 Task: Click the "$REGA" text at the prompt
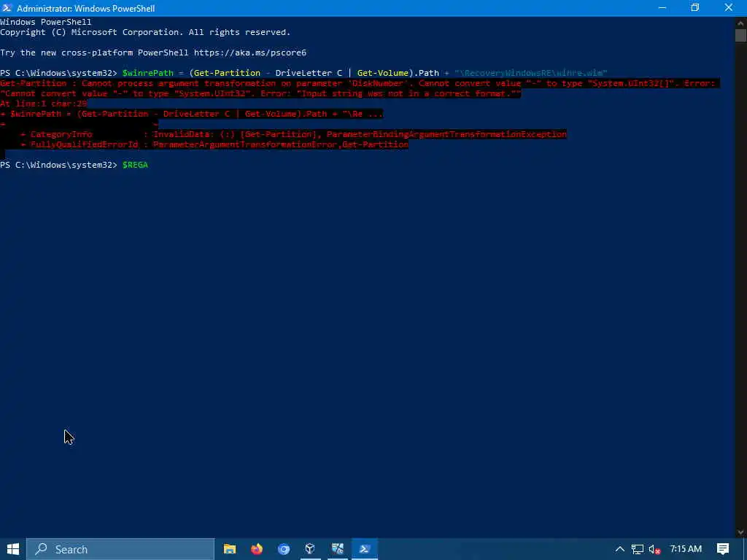[135, 165]
